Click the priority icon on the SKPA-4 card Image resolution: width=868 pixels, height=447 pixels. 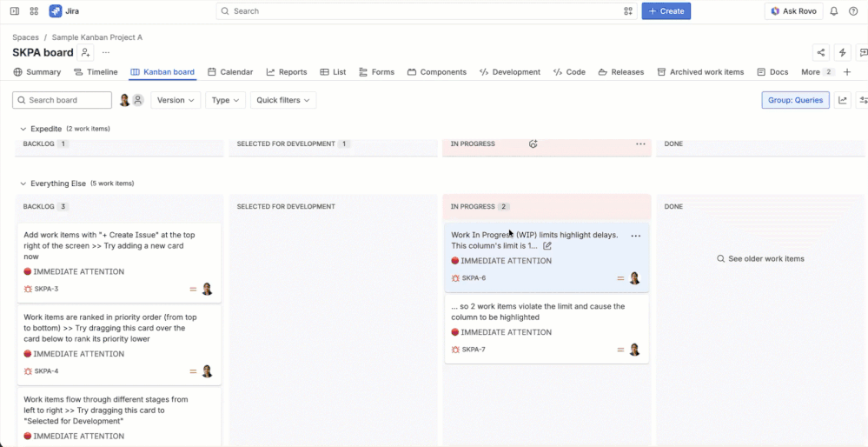[x=193, y=371]
